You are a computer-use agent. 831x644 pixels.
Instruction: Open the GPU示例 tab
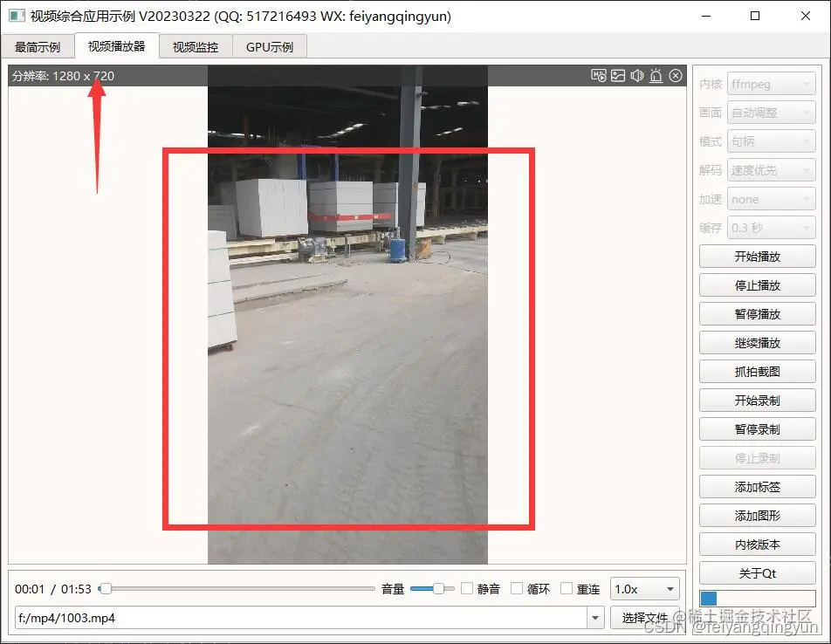point(269,46)
